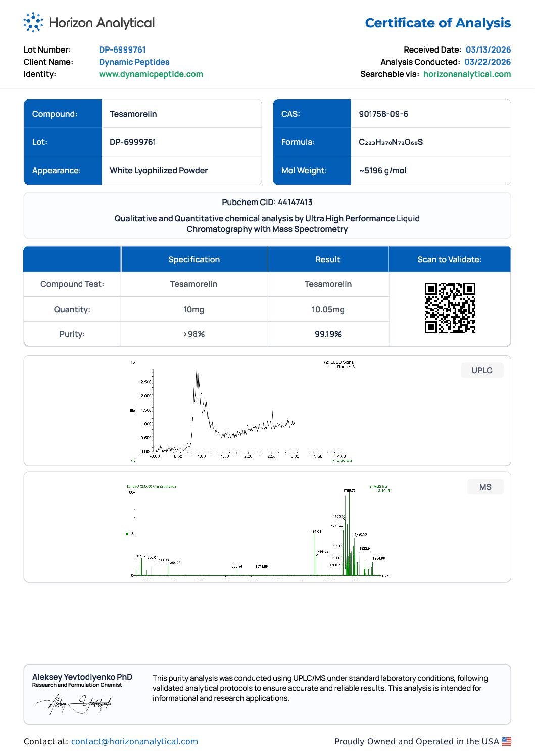The height and width of the screenshot is (756, 535).
Task: Click the Scan to Validate header
Action: click(x=449, y=260)
